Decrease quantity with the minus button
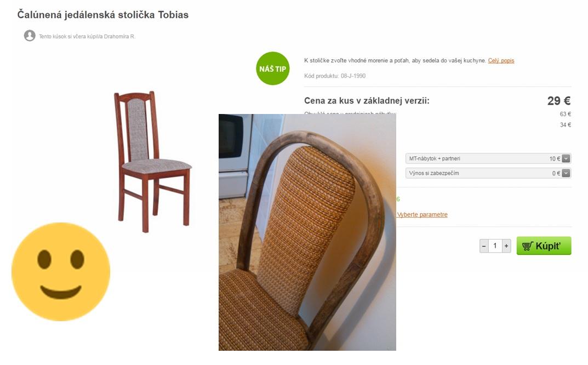Screen dimensions: 588x365 point(484,246)
